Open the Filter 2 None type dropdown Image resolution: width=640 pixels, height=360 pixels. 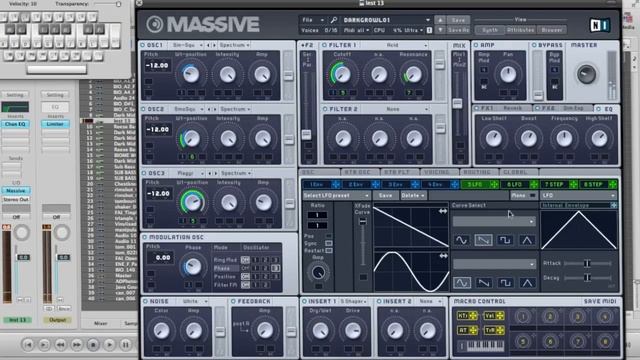(x=395, y=109)
